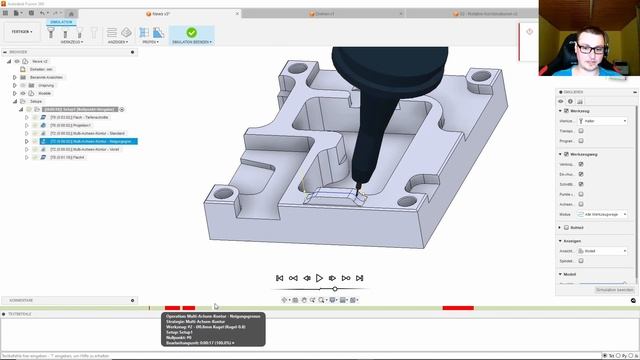Image resolution: width=640 pixels, height=360 pixels.
Task: Play the simulation
Action: [x=319, y=278]
